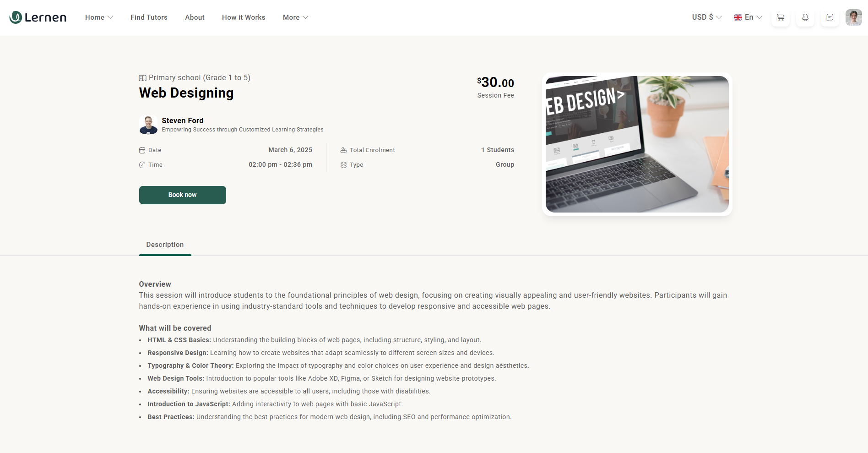868x453 pixels.
Task: Click the user profile avatar
Action: 853,17
